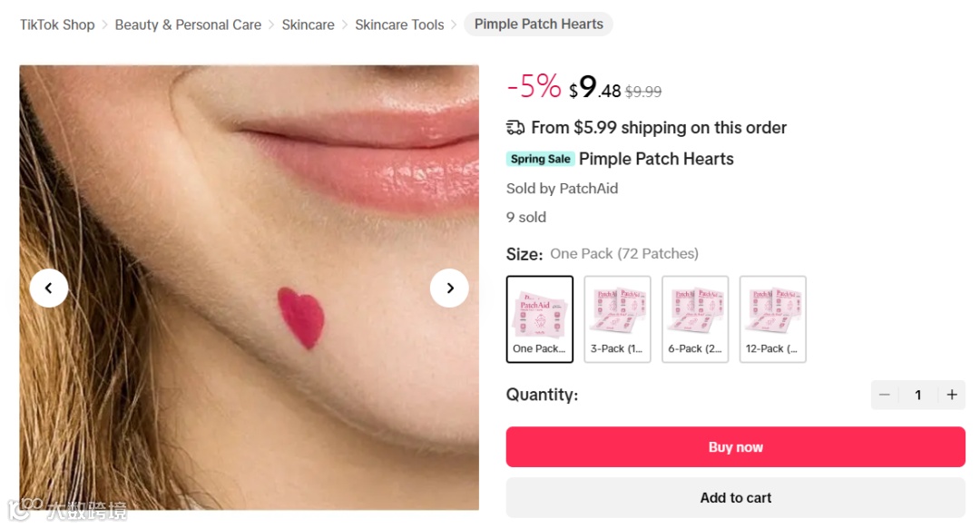
Task: Increase quantity with the plus button
Action: 952,395
